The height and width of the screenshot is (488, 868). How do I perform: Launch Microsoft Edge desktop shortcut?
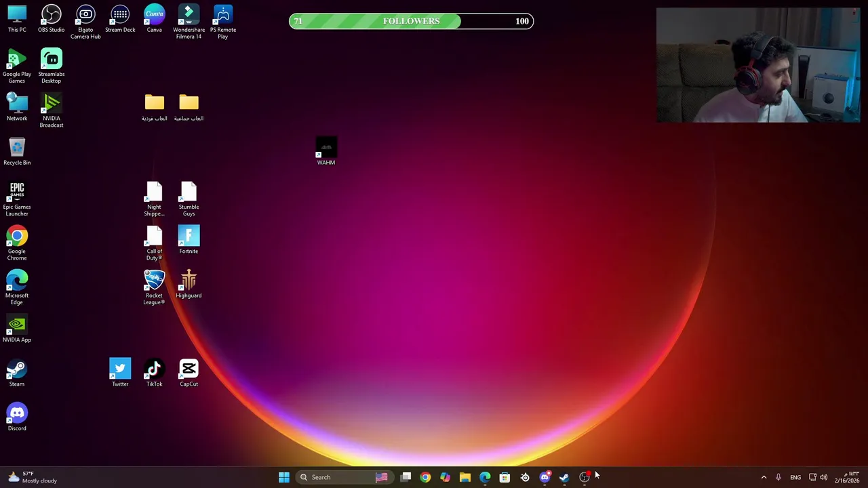pos(17,287)
